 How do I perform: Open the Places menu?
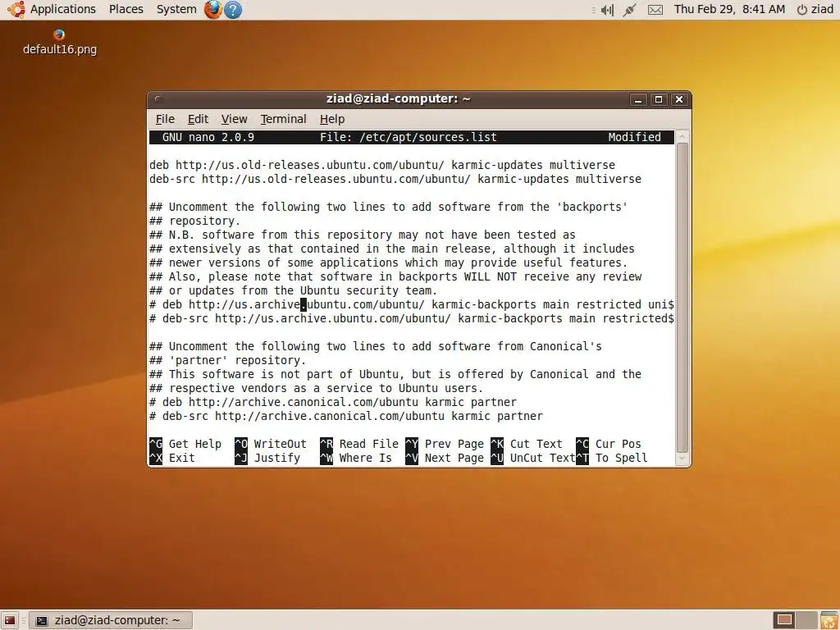pos(126,10)
